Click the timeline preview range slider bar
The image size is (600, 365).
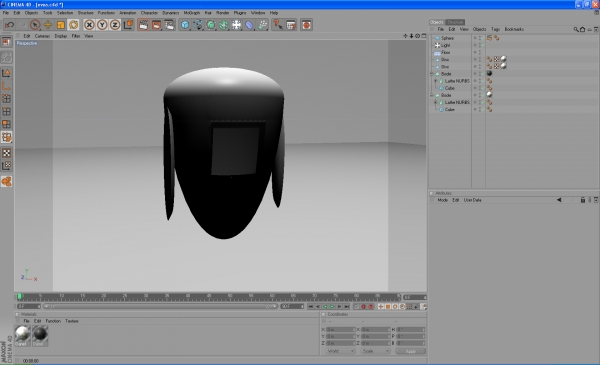coord(160,306)
